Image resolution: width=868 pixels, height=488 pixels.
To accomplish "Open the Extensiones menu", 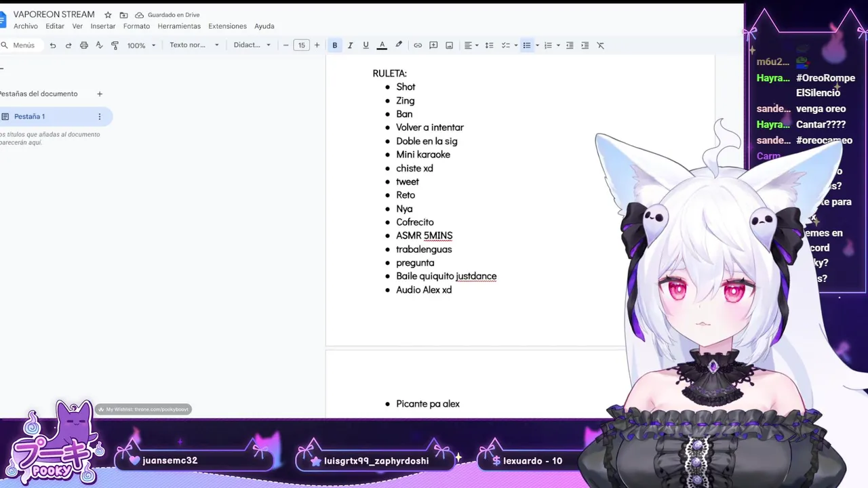I will (227, 26).
